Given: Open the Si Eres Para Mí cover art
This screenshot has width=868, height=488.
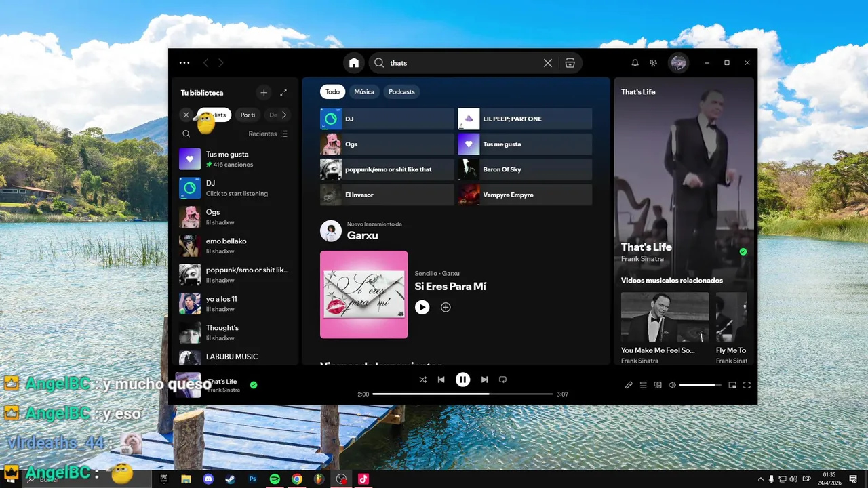Looking at the screenshot, I should [364, 295].
